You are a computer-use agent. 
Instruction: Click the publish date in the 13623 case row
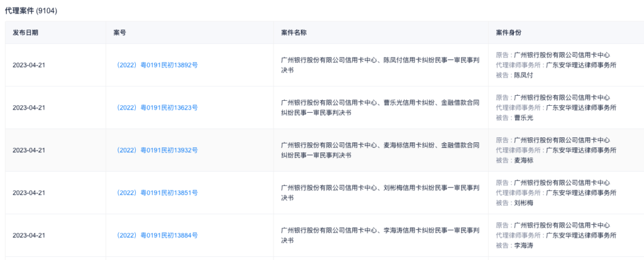pyautogui.click(x=29, y=108)
